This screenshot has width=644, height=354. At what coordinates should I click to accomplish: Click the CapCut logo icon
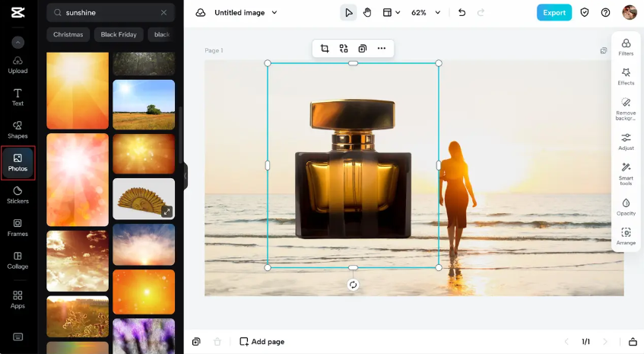pyautogui.click(x=17, y=12)
